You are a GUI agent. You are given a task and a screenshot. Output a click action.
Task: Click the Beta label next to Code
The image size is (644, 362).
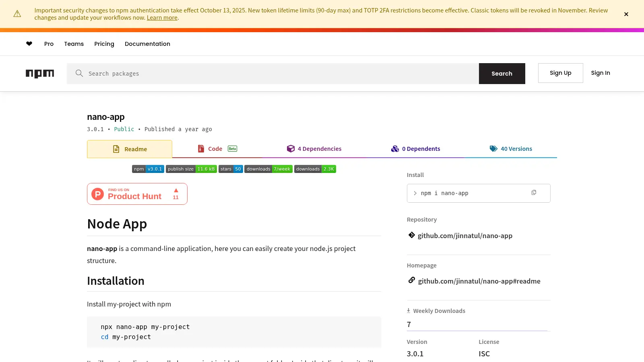pos(233,149)
